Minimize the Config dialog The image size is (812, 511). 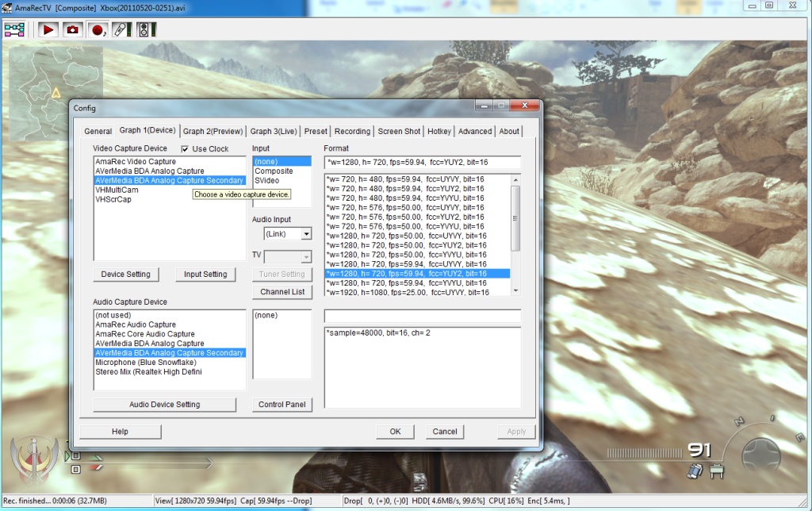tap(484, 106)
